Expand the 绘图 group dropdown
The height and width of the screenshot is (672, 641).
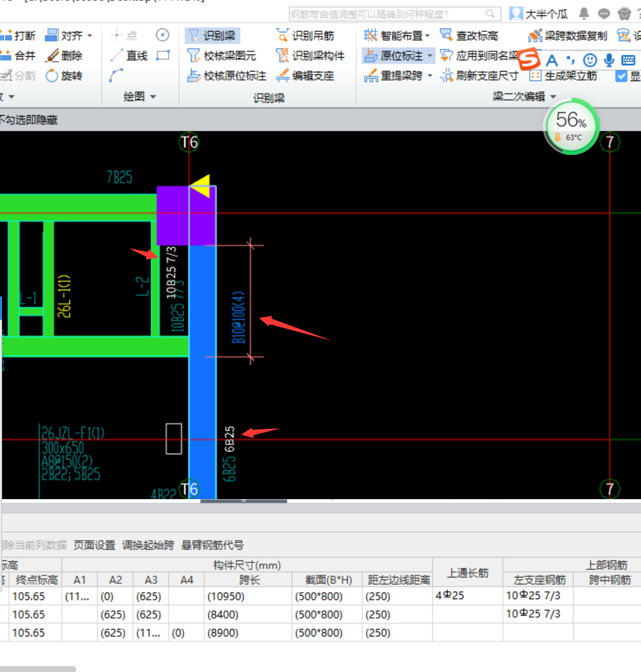pos(153,97)
